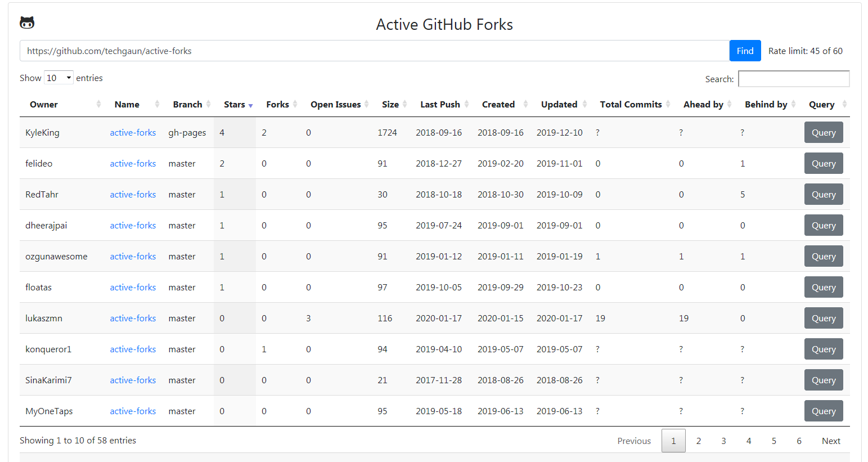The height and width of the screenshot is (462, 868).
Task: Click the 2019-12-10 updated date cell
Action: [560, 132]
